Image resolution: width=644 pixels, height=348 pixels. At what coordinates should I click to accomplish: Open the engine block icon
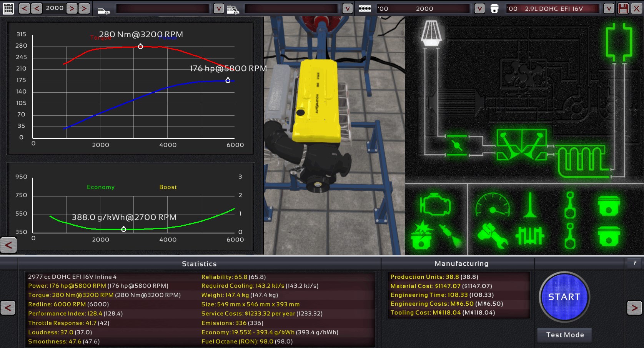click(435, 204)
